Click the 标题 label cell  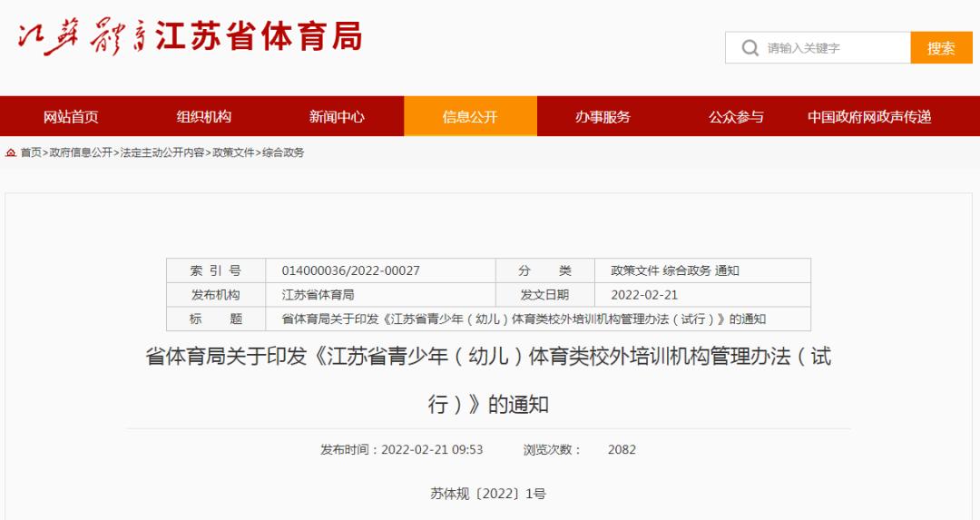coord(216,319)
